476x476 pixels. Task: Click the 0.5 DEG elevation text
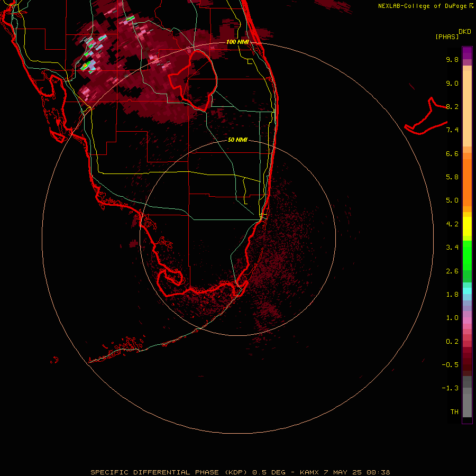[x=269, y=472]
